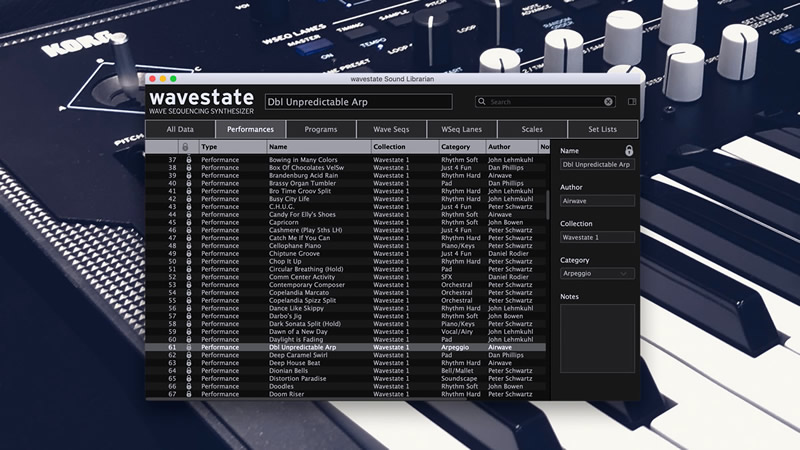Select Deep House Beat performance
The height and width of the screenshot is (450, 800).
tap(345, 363)
